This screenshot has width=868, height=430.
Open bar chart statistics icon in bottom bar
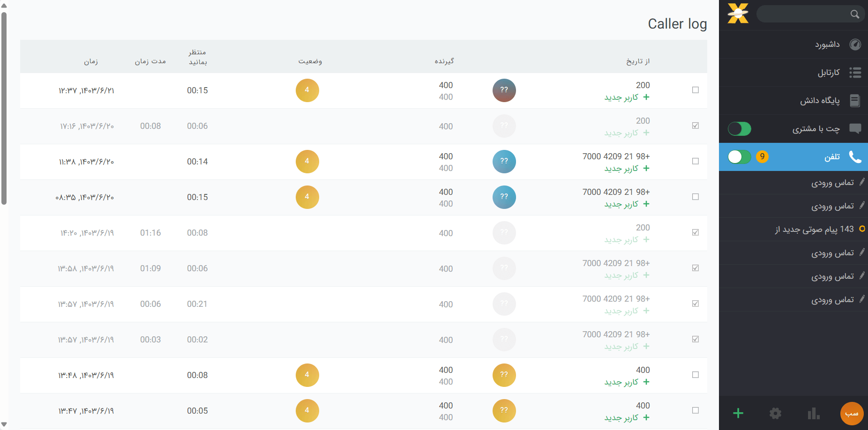tap(814, 413)
